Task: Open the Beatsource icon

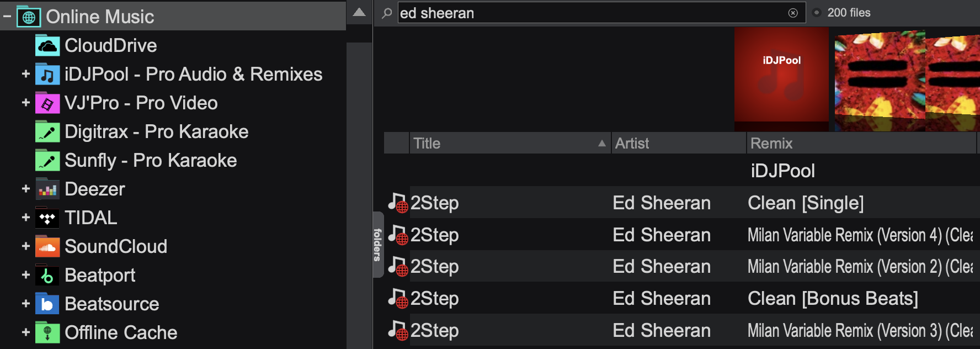Action: pos(47,304)
